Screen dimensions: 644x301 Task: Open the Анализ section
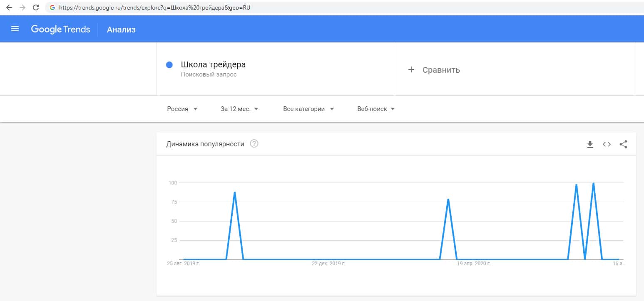[x=121, y=30]
